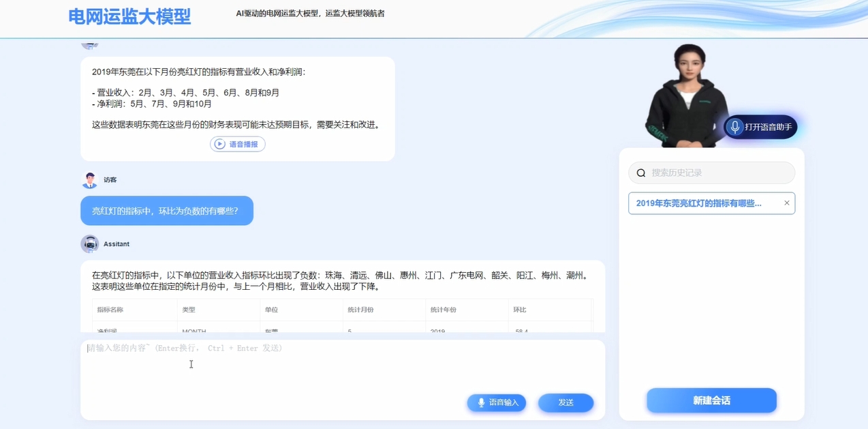The image size is (868, 429).
Task: Enable voice broadcast with 语音播报
Action: (237, 144)
